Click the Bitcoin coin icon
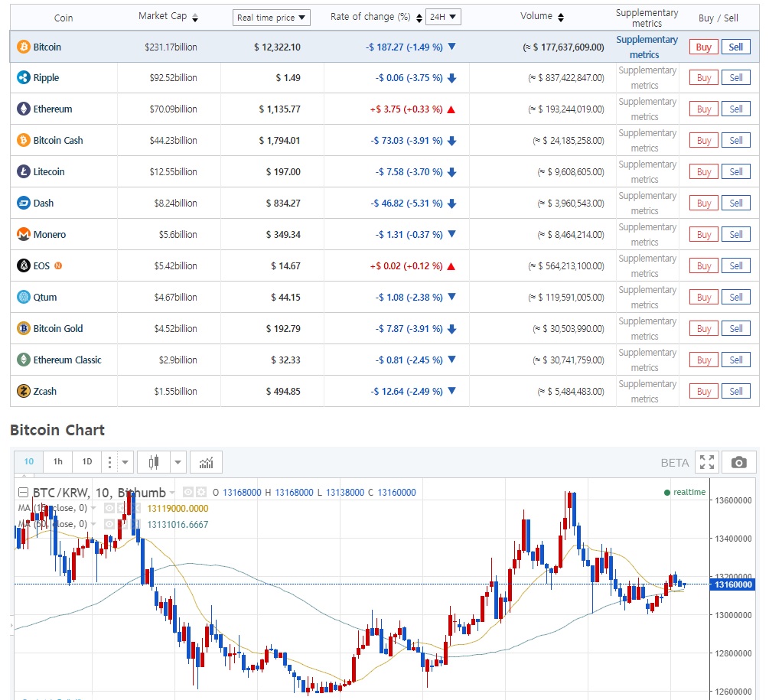Image resolution: width=769 pixels, height=700 pixels. (23, 47)
